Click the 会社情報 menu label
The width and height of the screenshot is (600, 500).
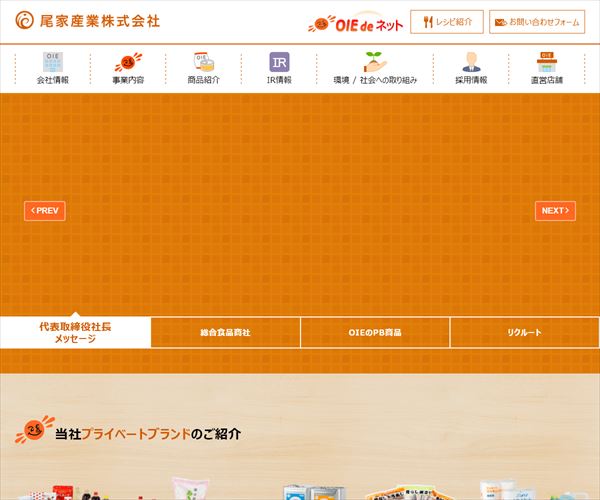[x=53, y=80]
